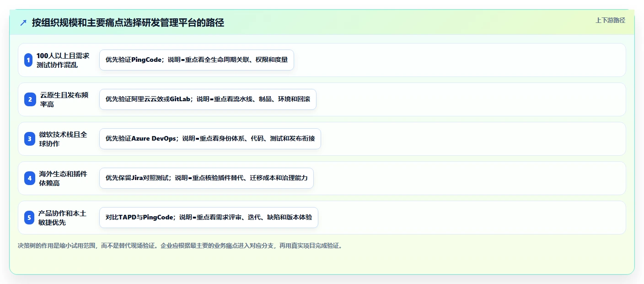This screenshot has height=284, width=644.
Task: Click the step 4 number badge
Action: coord(29,178)
